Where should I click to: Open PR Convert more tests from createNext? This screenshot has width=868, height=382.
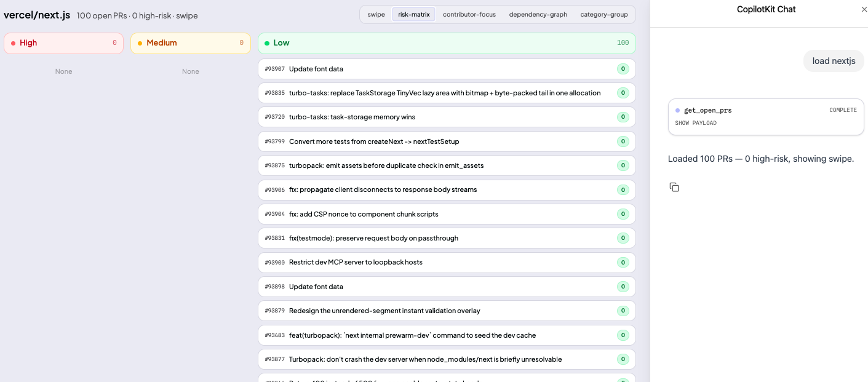pyautogui.click(x=447, y=141)
